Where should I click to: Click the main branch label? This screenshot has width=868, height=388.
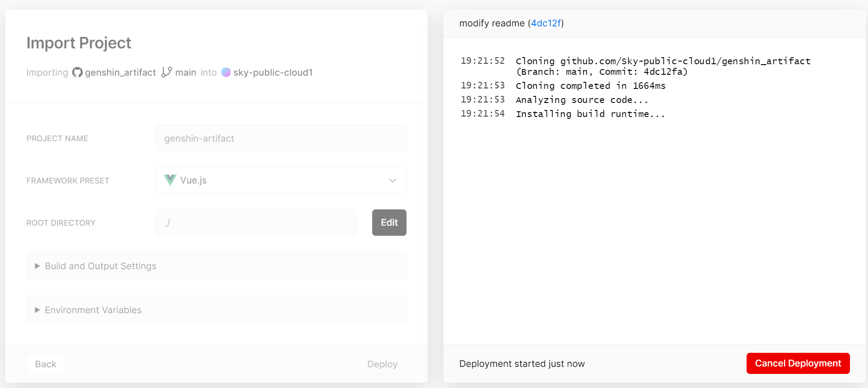pos(186,73)
